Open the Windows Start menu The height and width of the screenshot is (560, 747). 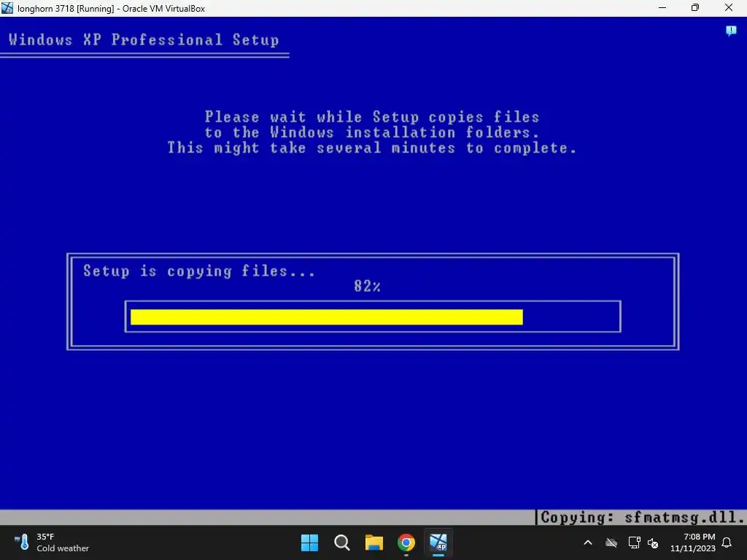pyautogui.click(x=309, y=542)
